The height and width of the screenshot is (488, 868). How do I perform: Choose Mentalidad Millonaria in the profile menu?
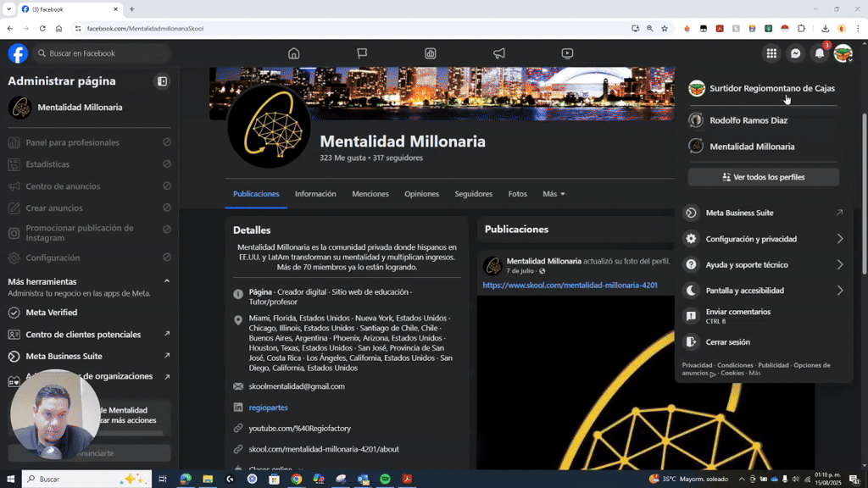pyautogui.click(x=764, y=147)
